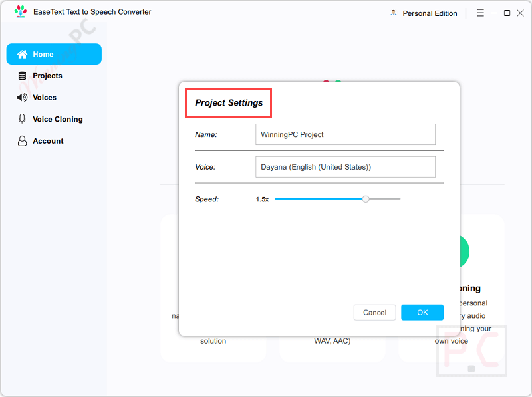Click the Voice: label
This screenshot has width=532, height=397.
click(x=205, y=167)
